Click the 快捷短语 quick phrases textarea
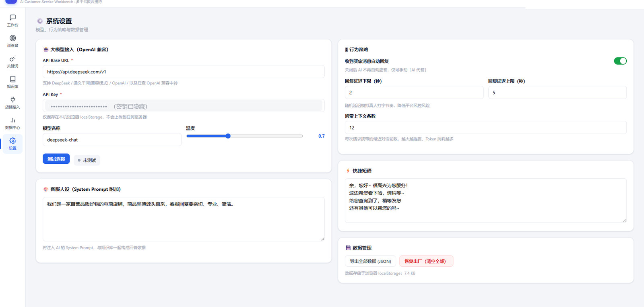The height and width of the screenshot is (307, 644). coord(486,201)
